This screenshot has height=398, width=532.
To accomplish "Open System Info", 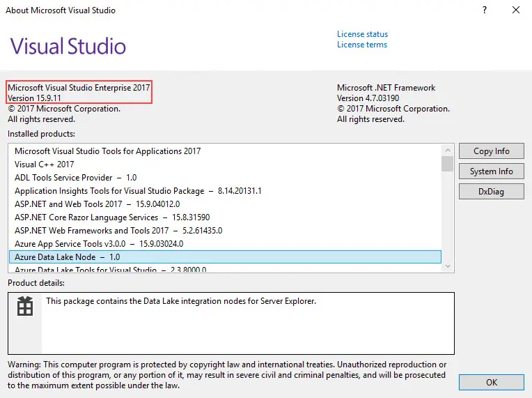I will 492,171.
